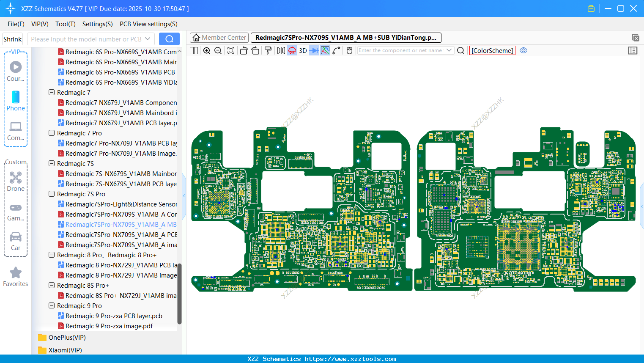Click the zoom out magnifier icon
Screen dimensions: 644x363
pyautogui.click(x=218, y=51)
